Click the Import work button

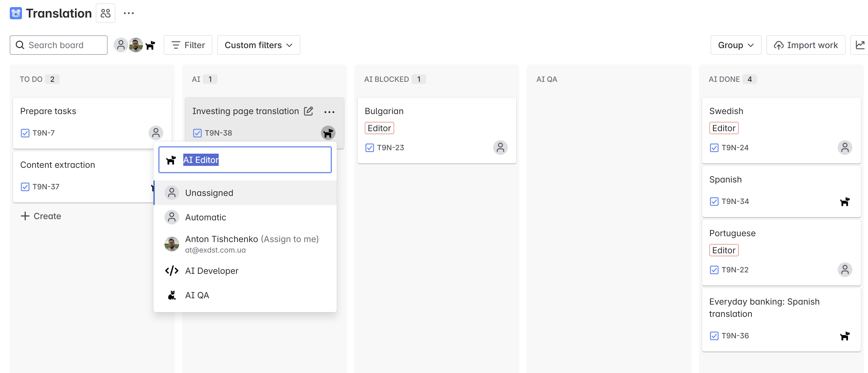(806, 45)
